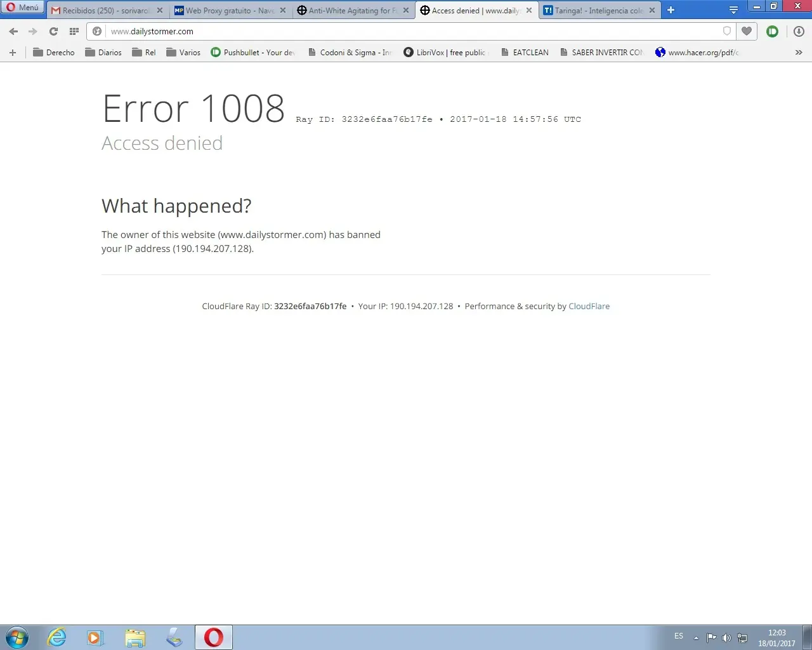This screenshot has height=650, width=812.
Task: Follow the CloudFlare link in the footer
Action: point(589,306)
